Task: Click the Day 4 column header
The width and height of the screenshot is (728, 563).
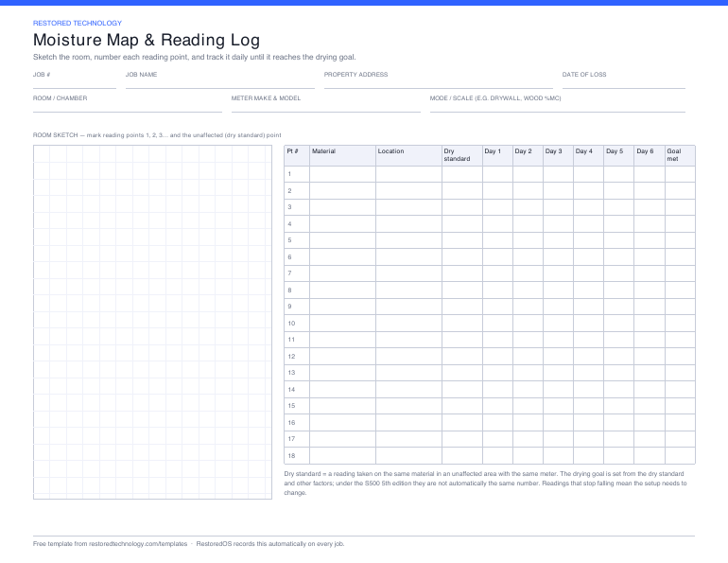Action: [588, 155]
